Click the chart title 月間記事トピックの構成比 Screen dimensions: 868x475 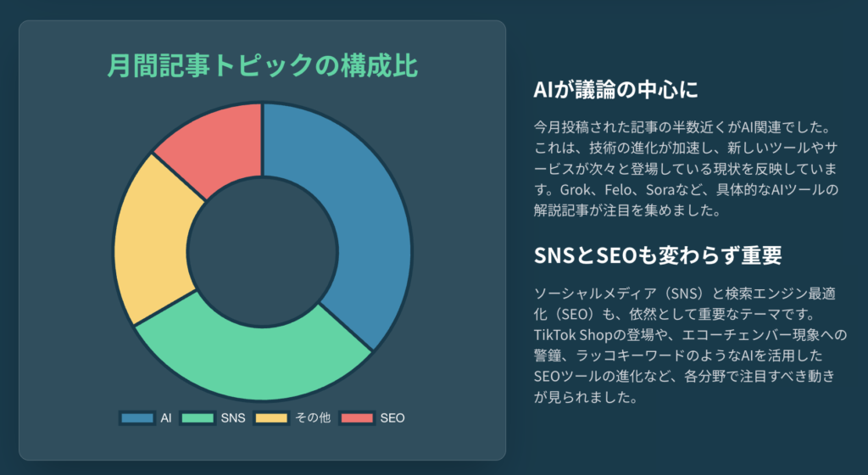[x=263, y=66]
